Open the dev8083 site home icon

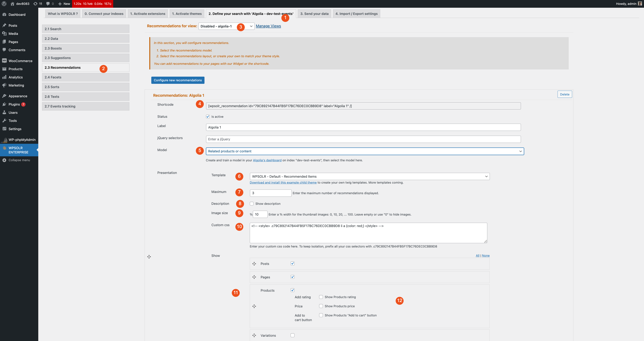click(12, 4)
